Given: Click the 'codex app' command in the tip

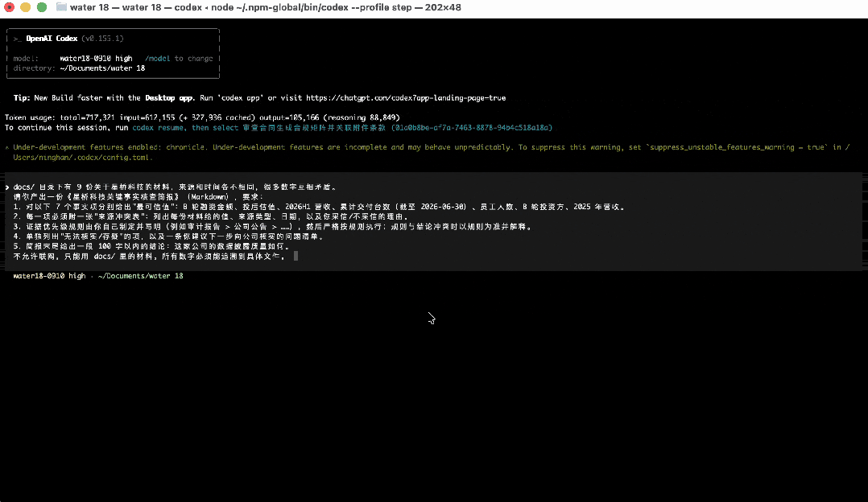Looking at the screenshot, I should (241, 98).
